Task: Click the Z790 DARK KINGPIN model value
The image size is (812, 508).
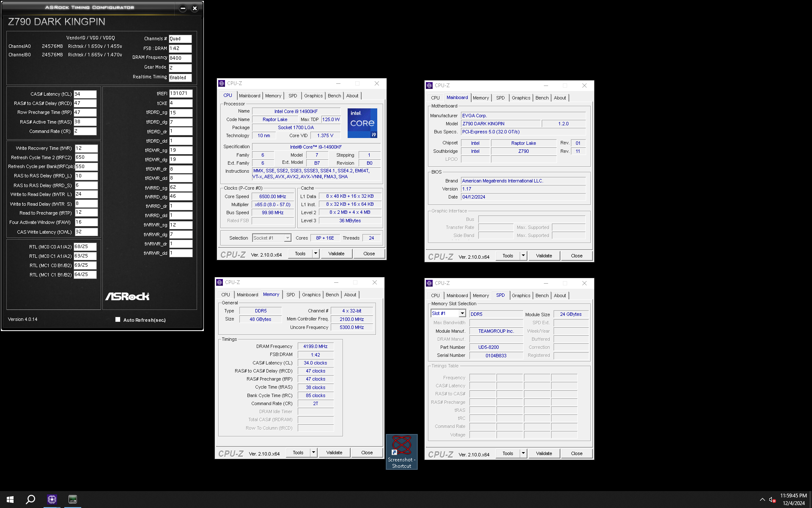Action: tap(501, 124)
